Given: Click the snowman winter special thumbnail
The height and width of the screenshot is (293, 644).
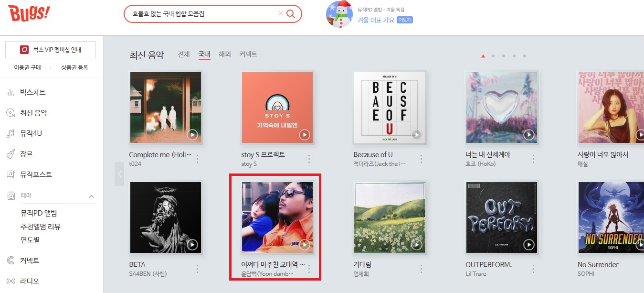Looking at the screenshot, I should coord(339,14).
